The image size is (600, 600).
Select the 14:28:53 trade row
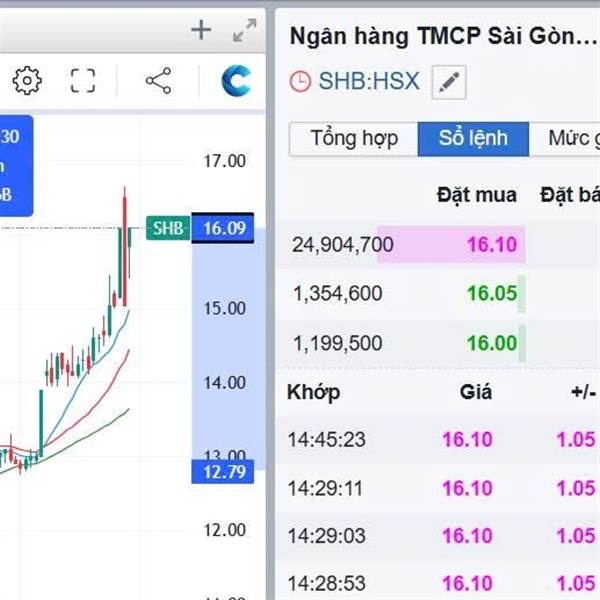point(437,582)
